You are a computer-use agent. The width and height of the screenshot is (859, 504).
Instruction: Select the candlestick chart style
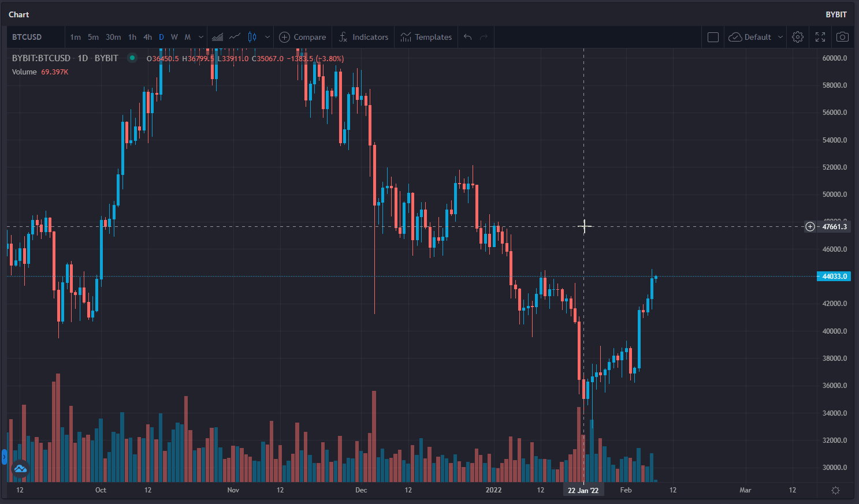click(x=252, y=37)
